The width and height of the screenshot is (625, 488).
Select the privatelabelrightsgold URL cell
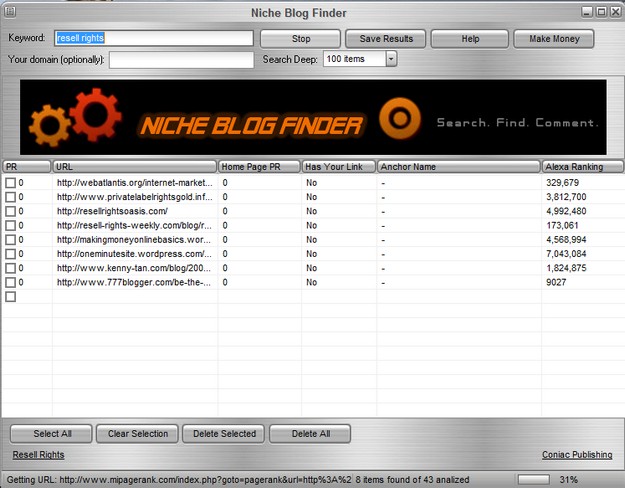pos(135,197)
